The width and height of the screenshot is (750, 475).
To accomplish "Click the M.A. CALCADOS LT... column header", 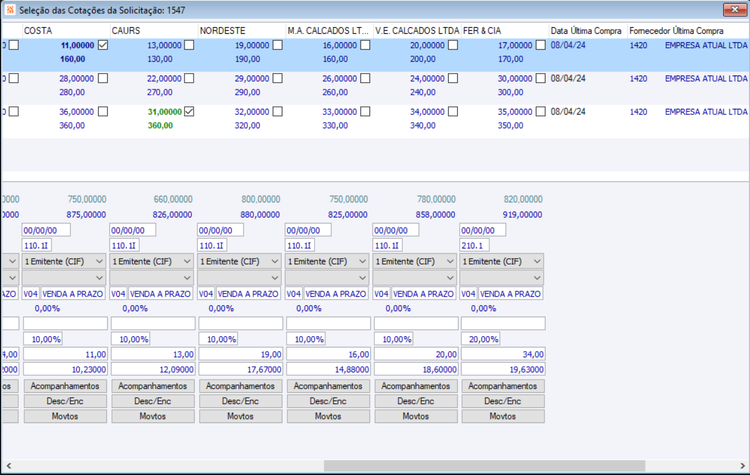I will pos(329,31).
